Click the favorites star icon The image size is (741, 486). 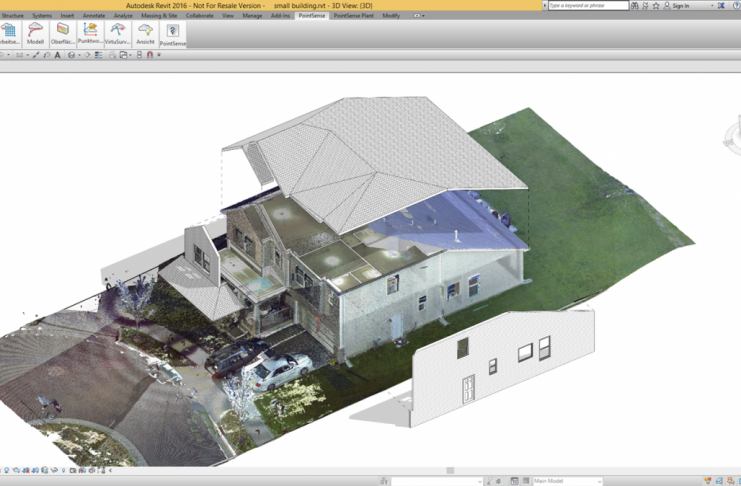click(x=655, y=5)
